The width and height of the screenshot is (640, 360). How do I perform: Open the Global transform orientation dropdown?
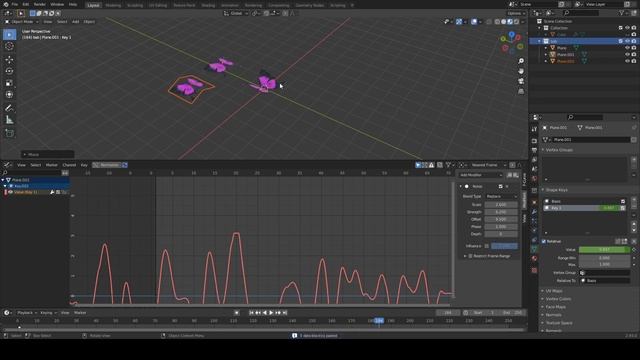[x=236, y=13]
